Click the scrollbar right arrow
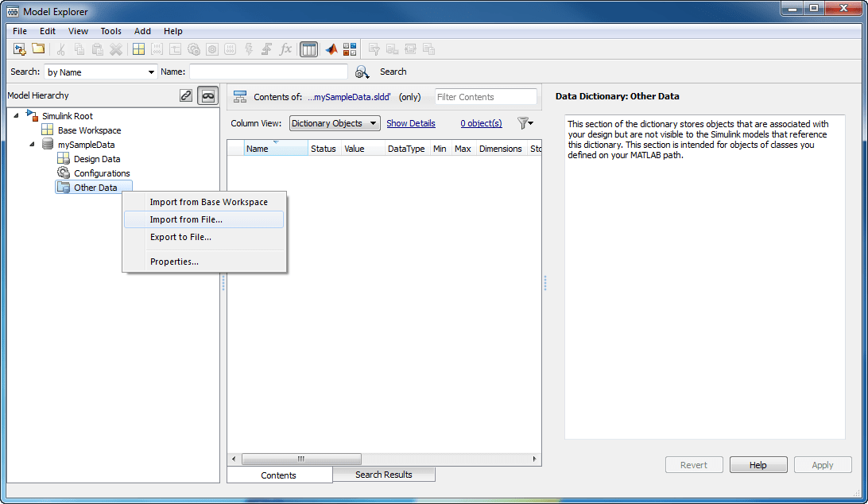 [534, 459]
